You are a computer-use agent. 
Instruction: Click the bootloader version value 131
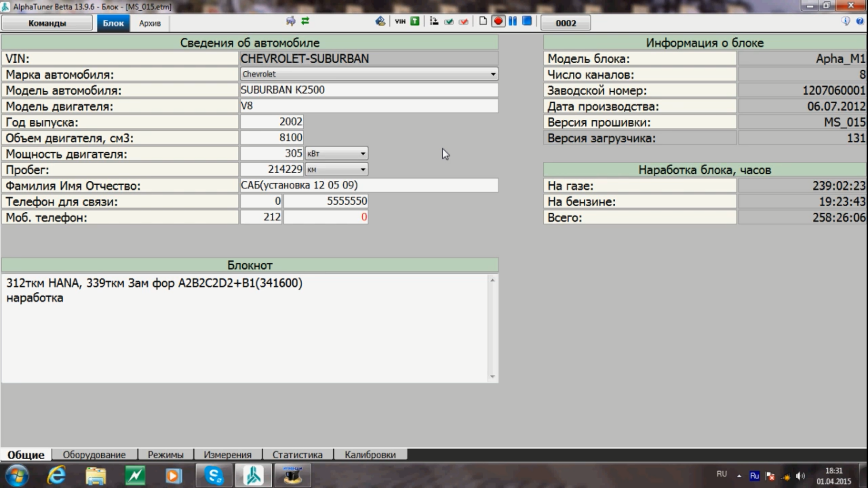click(x=802, y=138)
